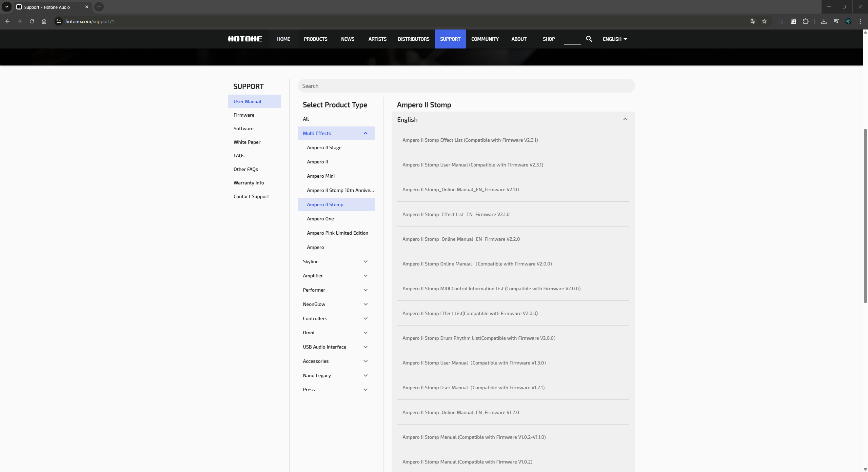Screen dimensions: 868x472
Task: Reload the page
Action: [32, 21]
